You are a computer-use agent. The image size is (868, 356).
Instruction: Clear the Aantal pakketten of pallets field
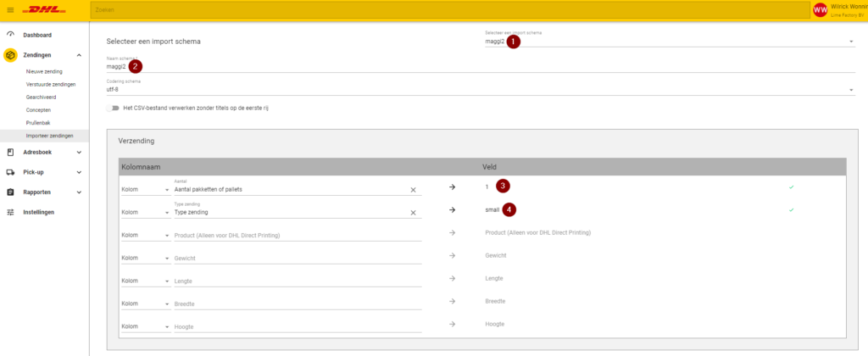tap(413, 190)
